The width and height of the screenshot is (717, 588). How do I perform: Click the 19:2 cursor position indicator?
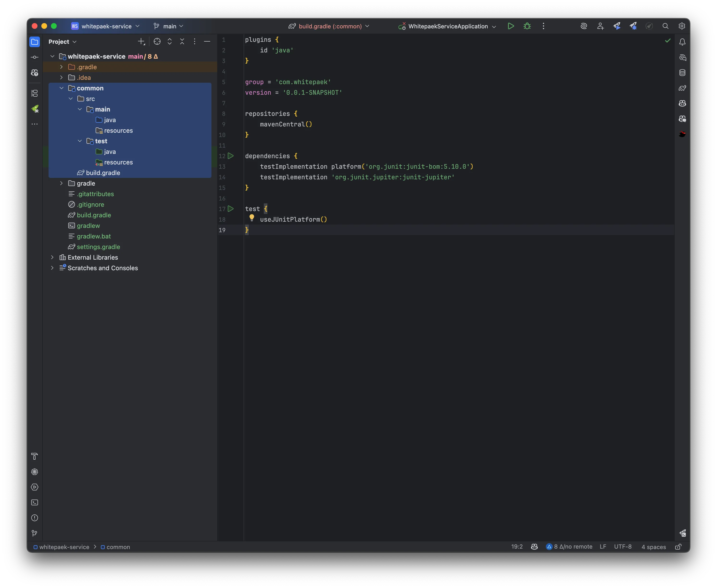click(517, 547)
